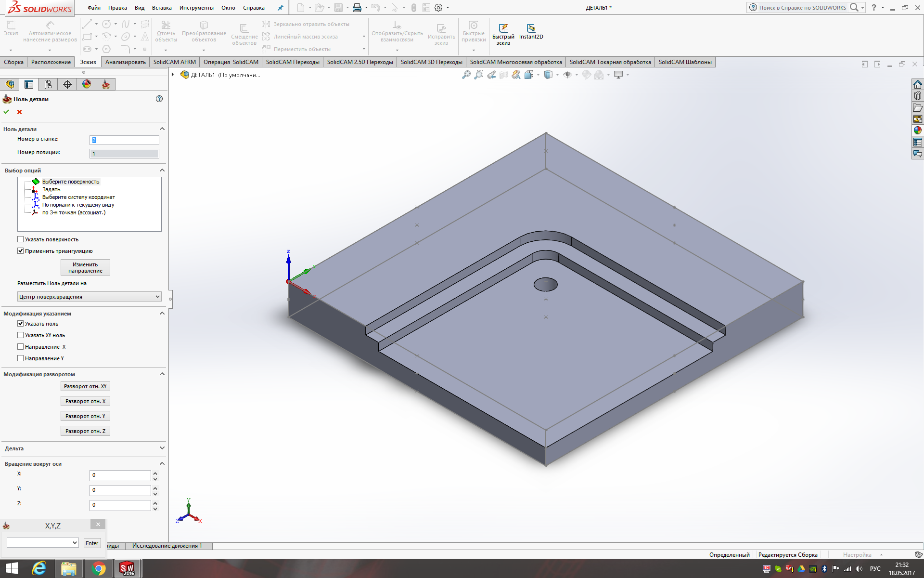Open the Инструменты menu
This screenshot has height=578, width=924.
196,8
